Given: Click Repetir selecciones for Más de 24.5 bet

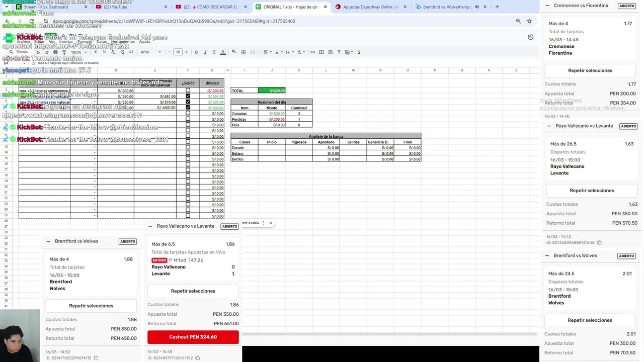Looking at the screenshot, I should 590,320.
